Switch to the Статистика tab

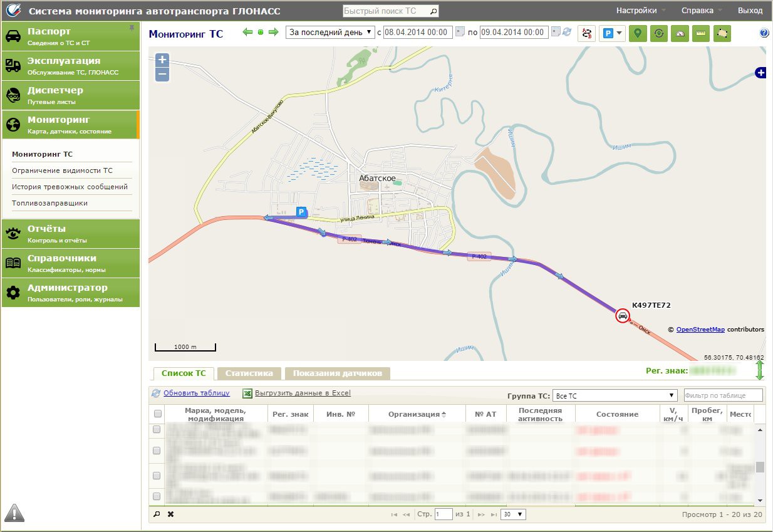(x=249, y=373)
